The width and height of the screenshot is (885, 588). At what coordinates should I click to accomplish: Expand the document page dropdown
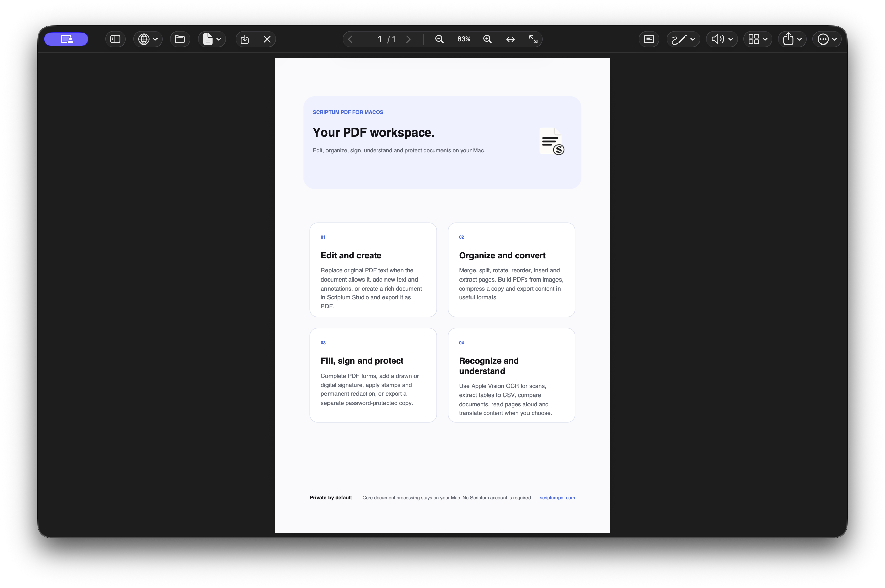212,39
